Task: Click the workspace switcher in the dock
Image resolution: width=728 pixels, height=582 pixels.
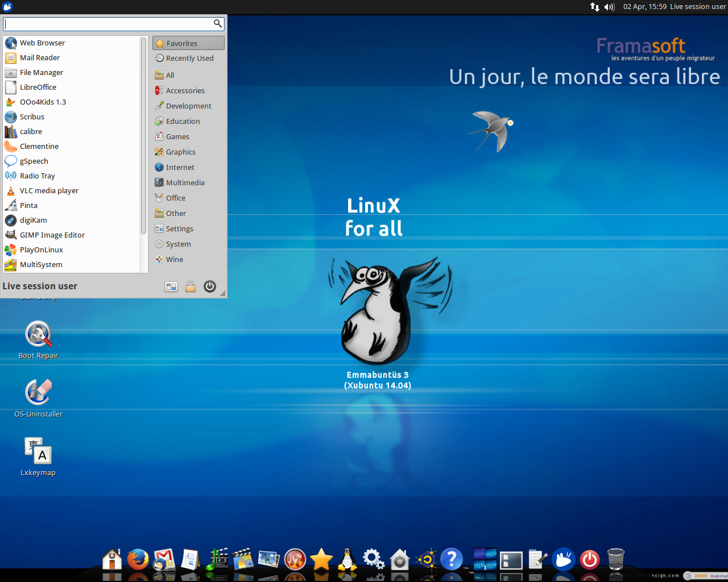Action: pos(485,559)
